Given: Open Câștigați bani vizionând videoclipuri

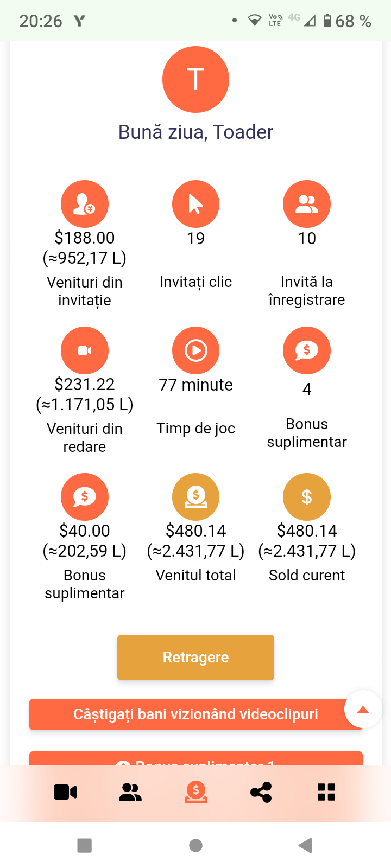Looking at the screenshot, I should 187,714.
